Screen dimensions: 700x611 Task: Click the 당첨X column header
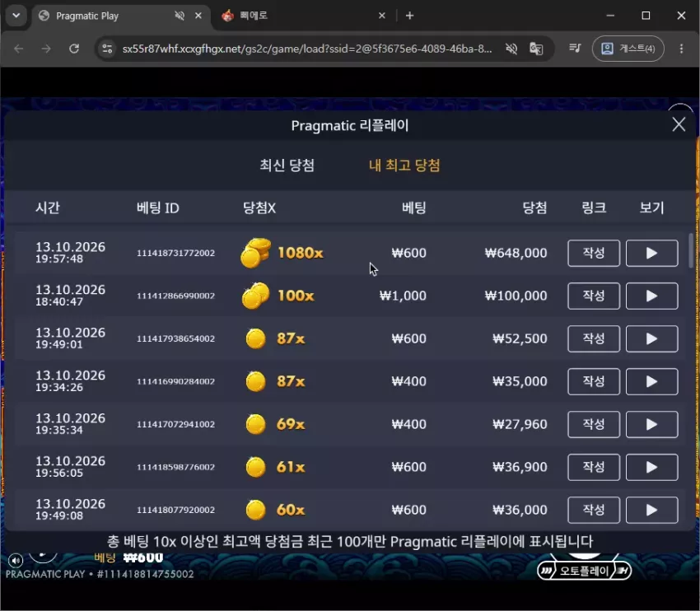pyautogui.click(x=259, y=208)
